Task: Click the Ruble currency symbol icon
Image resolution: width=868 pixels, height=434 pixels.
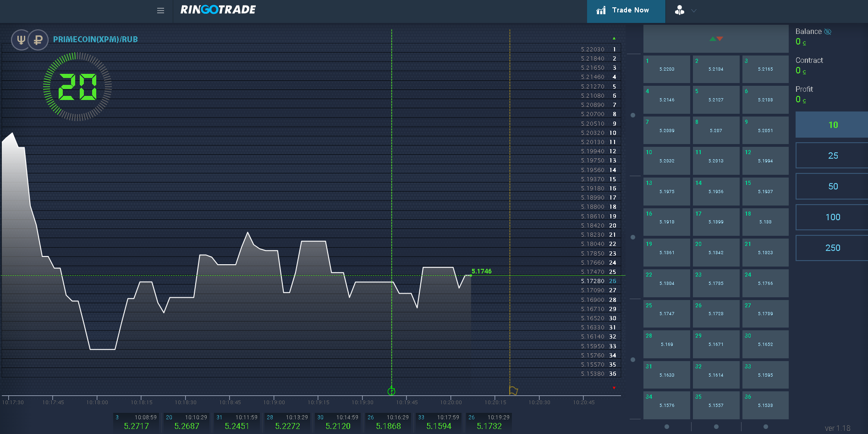Action: [38, 40]
